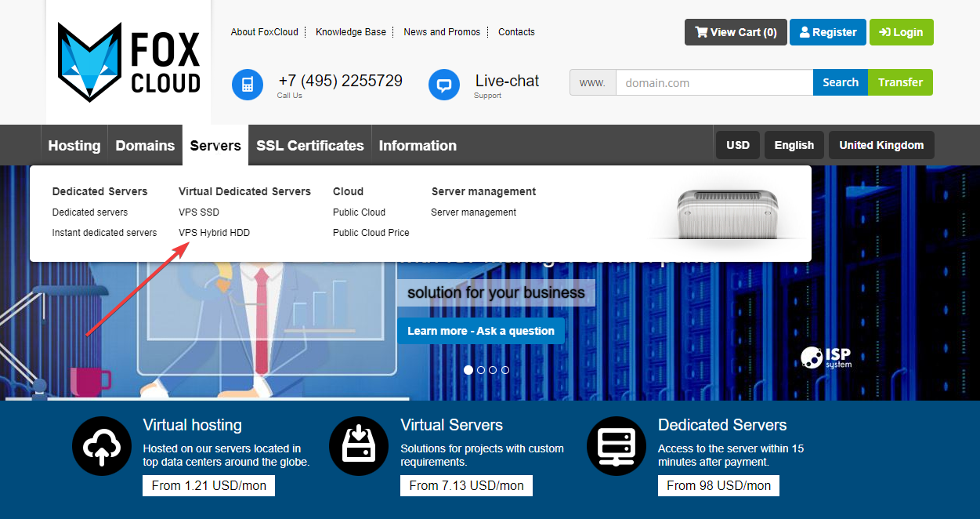Open the USD currency dropdown
The height and width of the screenshot is (519, 980).
point(737,145)
